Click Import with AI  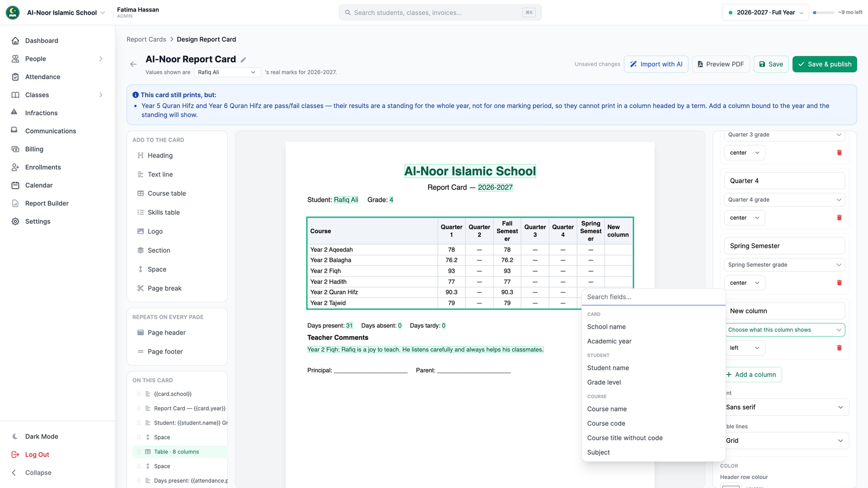[x=656, y=64]
